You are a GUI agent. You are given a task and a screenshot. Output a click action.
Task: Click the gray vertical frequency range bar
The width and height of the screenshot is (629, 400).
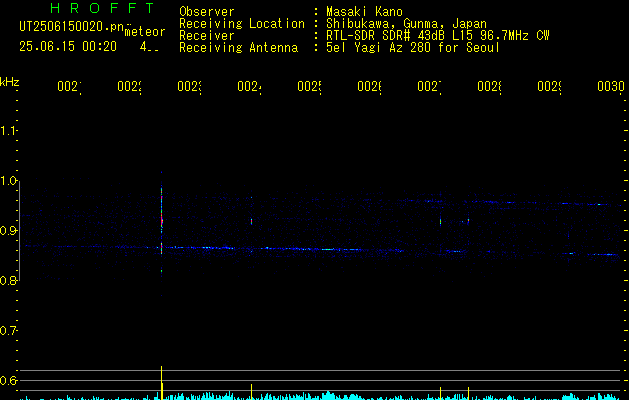[20, 231]
